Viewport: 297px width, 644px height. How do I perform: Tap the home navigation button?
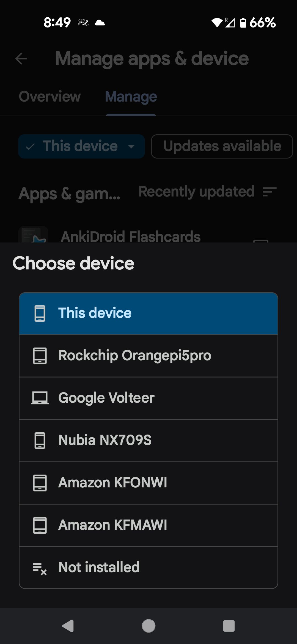148,626
